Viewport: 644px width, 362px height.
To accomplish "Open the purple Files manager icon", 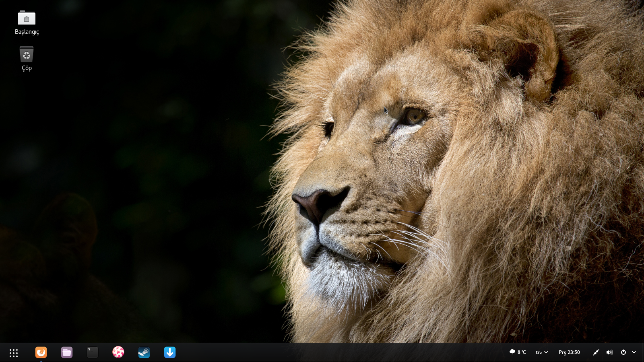I will click(67, 352).
